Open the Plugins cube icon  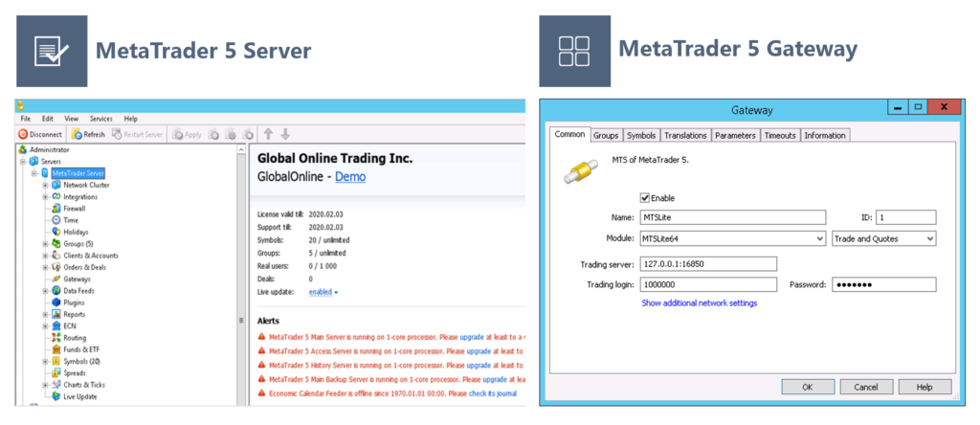click(56, 302)
